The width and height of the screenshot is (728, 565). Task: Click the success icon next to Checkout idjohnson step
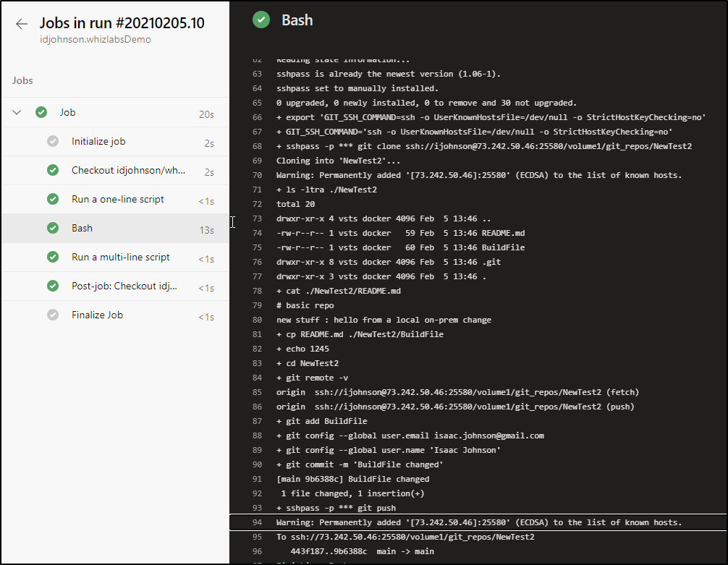(x=53, y=169)
